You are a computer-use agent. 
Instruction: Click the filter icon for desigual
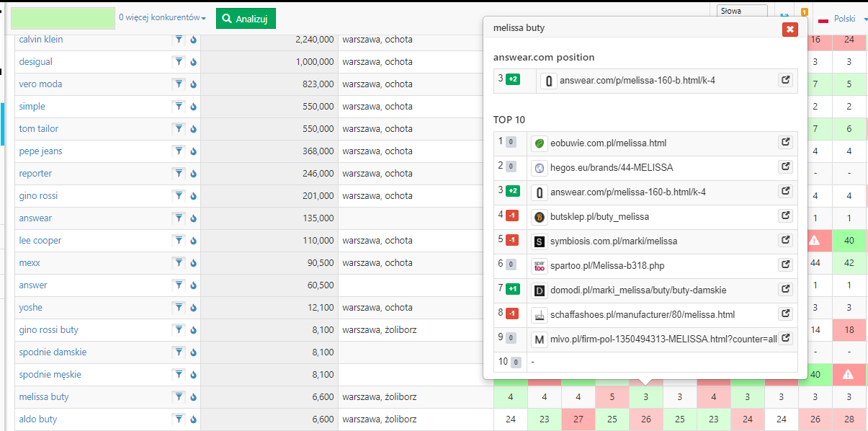point(179,62)
